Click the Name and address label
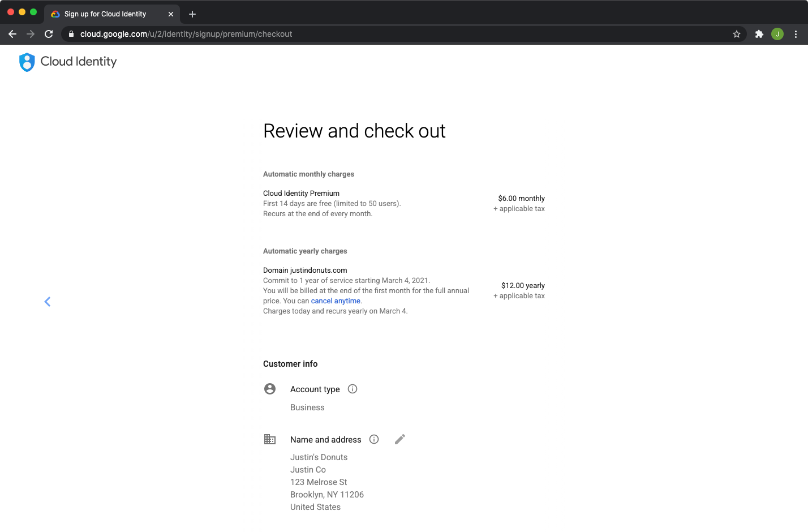Screen dimensions: 808x532 pos(325,440)
